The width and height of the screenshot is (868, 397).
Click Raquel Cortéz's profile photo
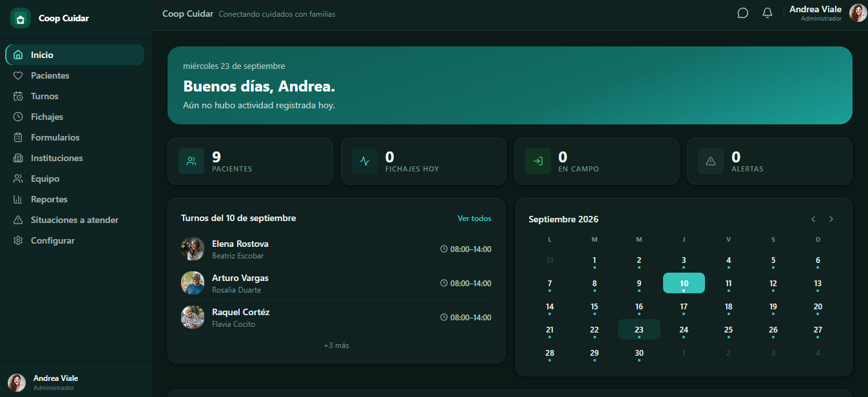click(x=193, y=317)
